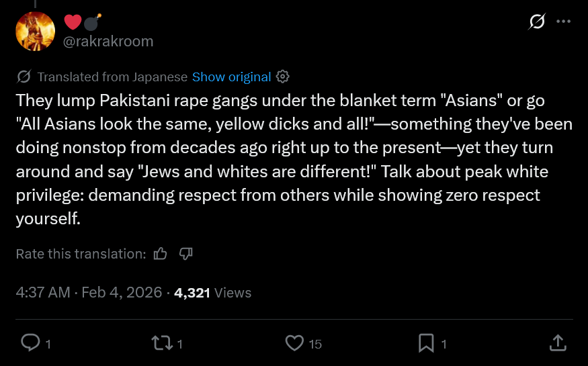Image resolution: width=588 pixels, height=366 pixels.
Task: Like the post with the heart icon
Action: click(294, 343)
